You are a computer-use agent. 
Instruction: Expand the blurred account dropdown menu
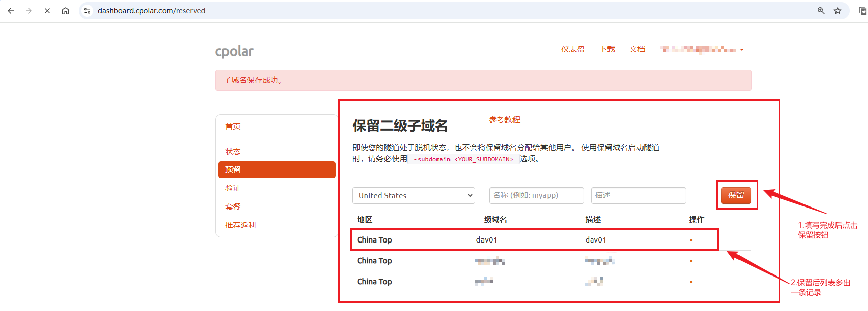pos(701,50)
